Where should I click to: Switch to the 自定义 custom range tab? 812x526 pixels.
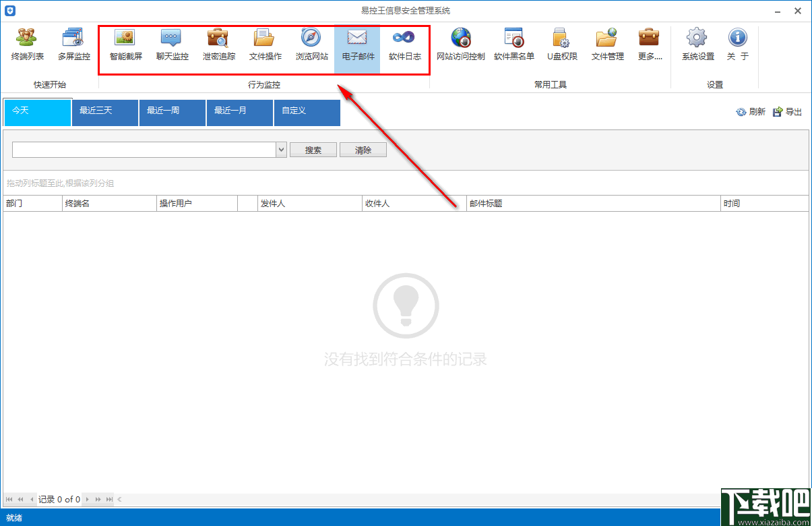point(307,113)
